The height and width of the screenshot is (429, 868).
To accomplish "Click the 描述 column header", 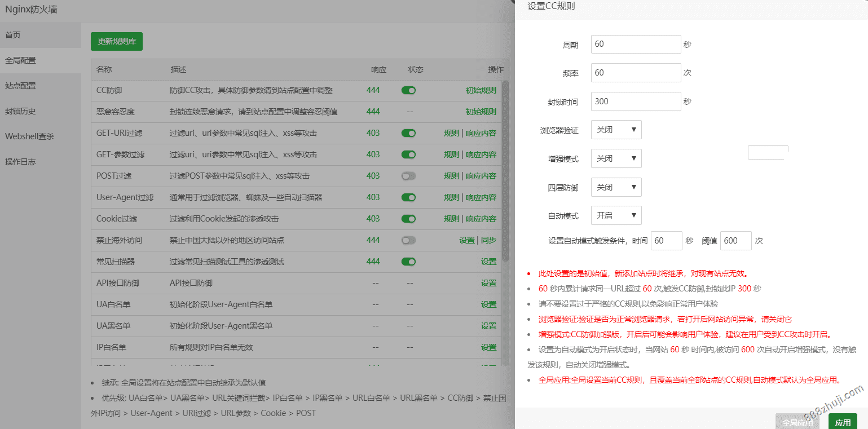I will pos(178,69).
